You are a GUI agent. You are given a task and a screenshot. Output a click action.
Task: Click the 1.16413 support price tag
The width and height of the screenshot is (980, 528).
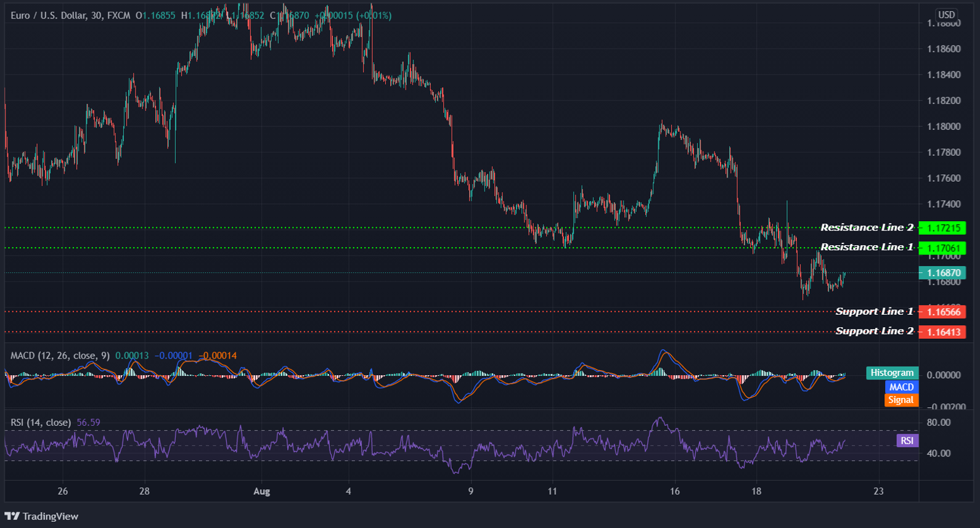[942, 332]
